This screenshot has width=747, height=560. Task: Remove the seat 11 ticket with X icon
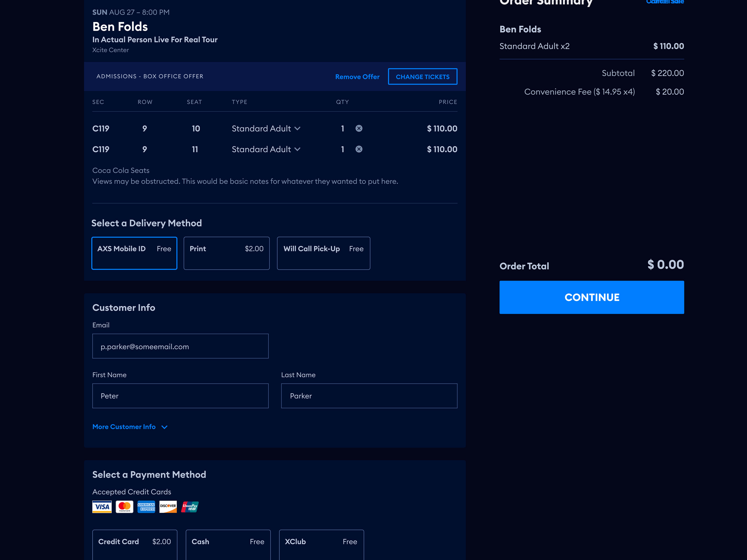coord(359,149)
